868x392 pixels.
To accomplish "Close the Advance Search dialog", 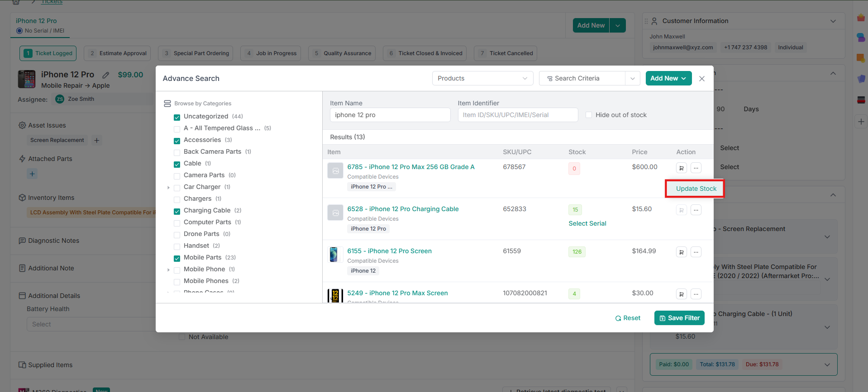I will pos(702,79).
